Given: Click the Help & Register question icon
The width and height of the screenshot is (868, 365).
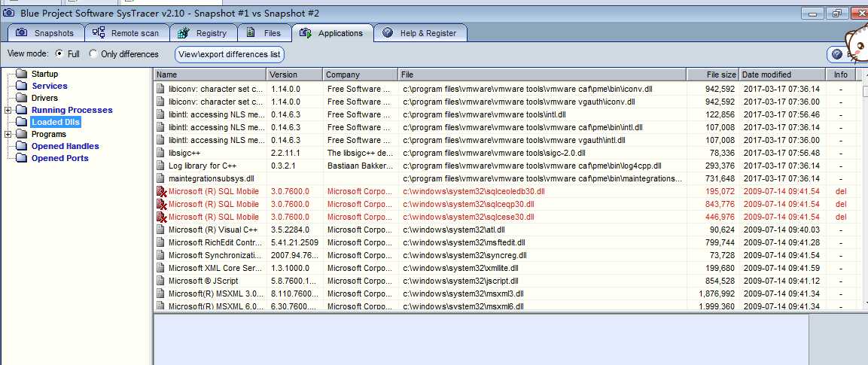Looking at the screenshot, I should click(x=388, y=32).
